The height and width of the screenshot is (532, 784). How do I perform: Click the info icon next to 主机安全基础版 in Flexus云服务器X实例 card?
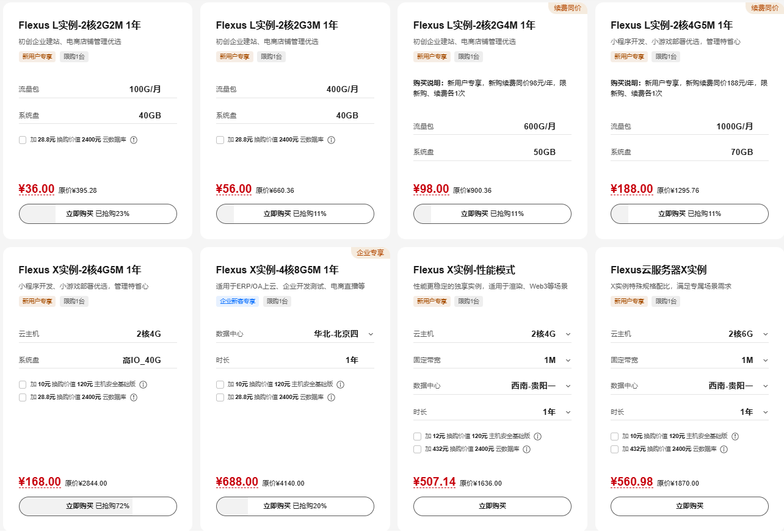coord(736,436)
